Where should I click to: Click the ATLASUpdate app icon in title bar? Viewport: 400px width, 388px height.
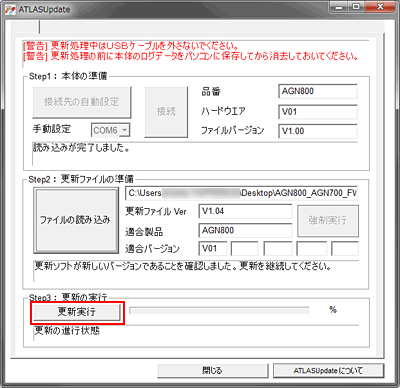pyautogui.click(x=9, y=9)
